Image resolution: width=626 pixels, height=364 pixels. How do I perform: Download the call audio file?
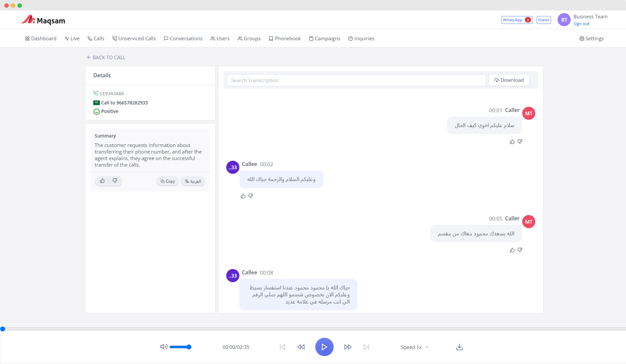tap(459, 347)
